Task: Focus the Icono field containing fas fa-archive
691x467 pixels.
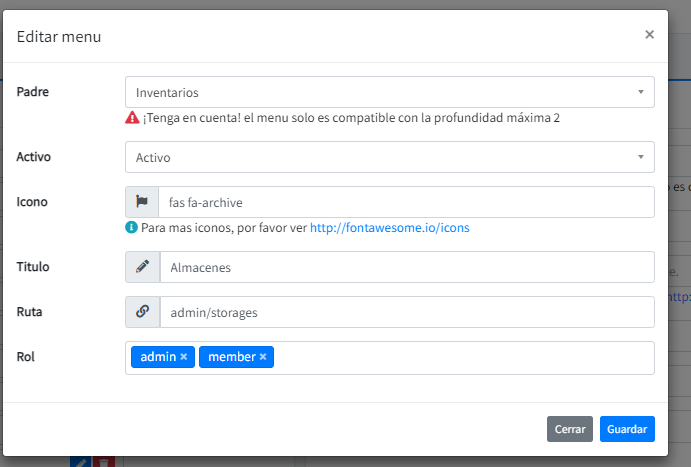Action: pyautogui.click(x=405, y=202)
